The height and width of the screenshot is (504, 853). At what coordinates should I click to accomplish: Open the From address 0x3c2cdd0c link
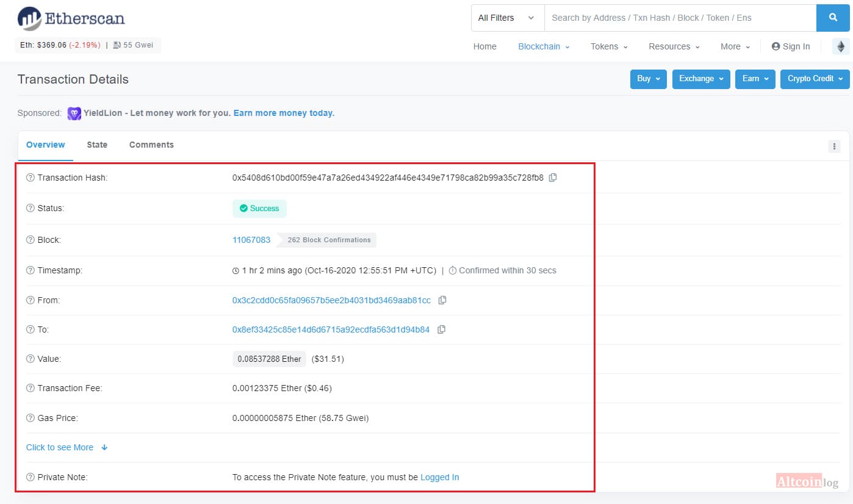(331, 300)
